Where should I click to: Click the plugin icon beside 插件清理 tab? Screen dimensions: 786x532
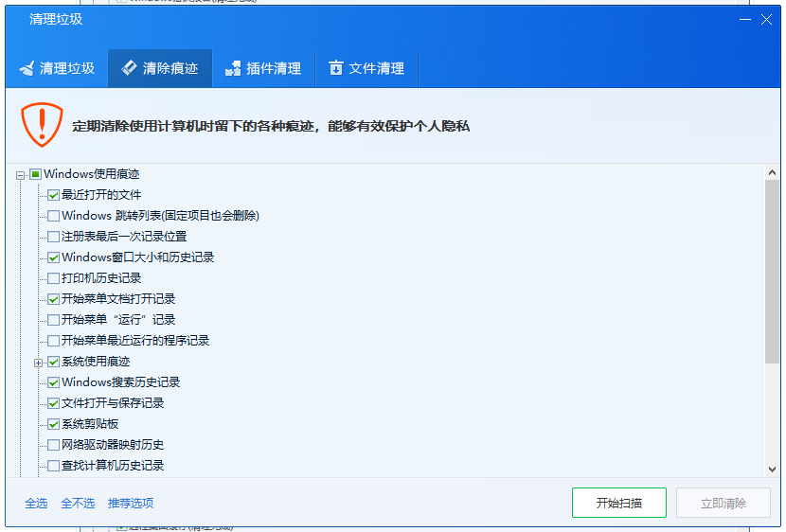[x=233, y=68]
